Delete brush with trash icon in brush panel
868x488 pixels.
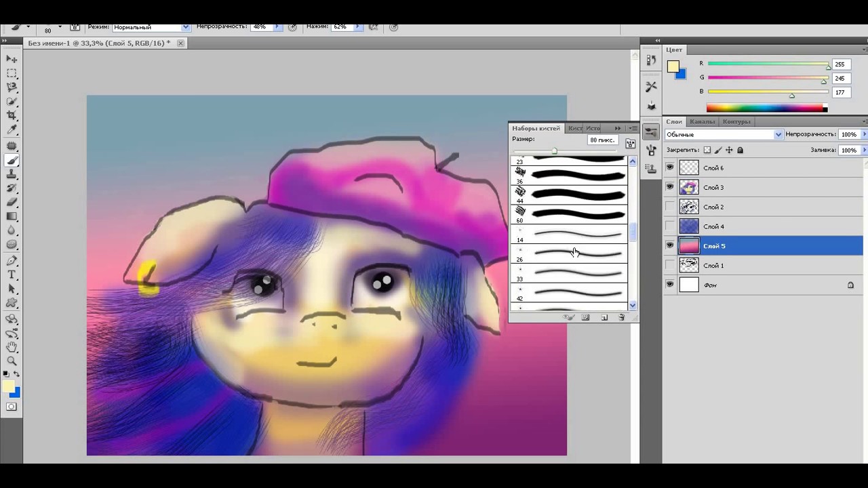click(x=621, y=317)
